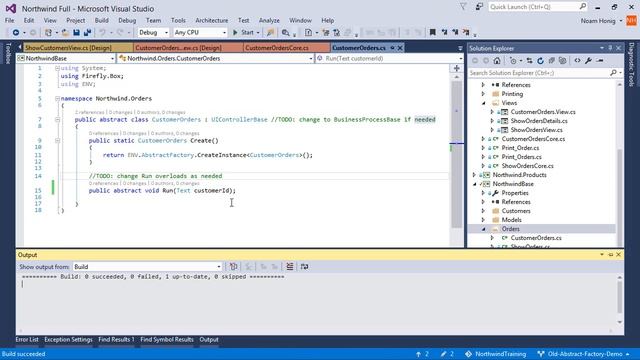640x360 pixels.
Task: Click the Properties wrench in Solution Explorer toolbar
Action: pyautogui.click(x=588, y=60)
